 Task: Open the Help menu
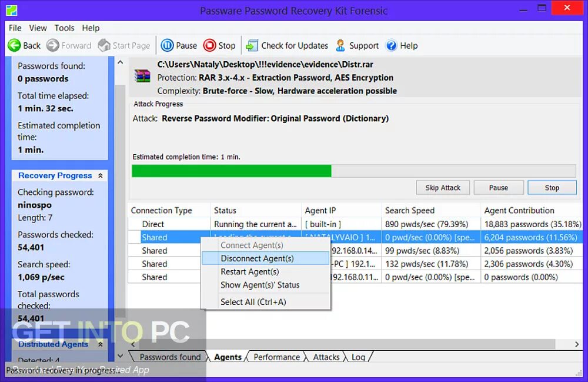pos(91,28)
